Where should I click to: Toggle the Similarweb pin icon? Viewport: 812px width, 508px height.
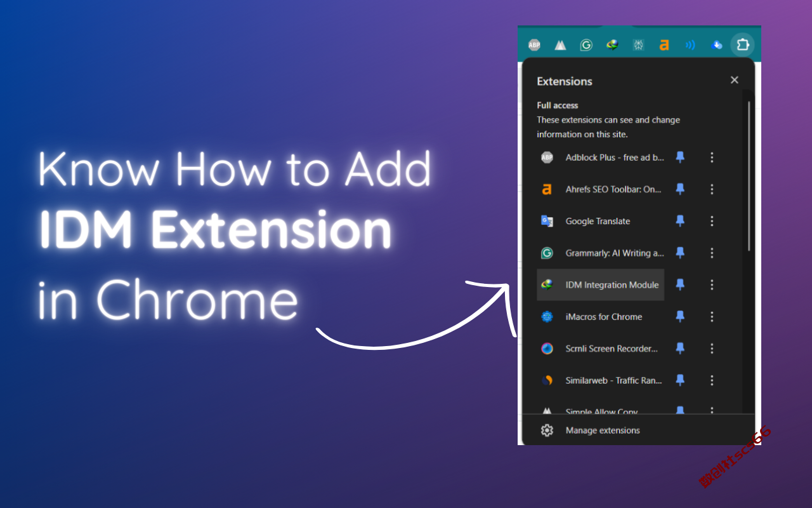coord(680,380)
